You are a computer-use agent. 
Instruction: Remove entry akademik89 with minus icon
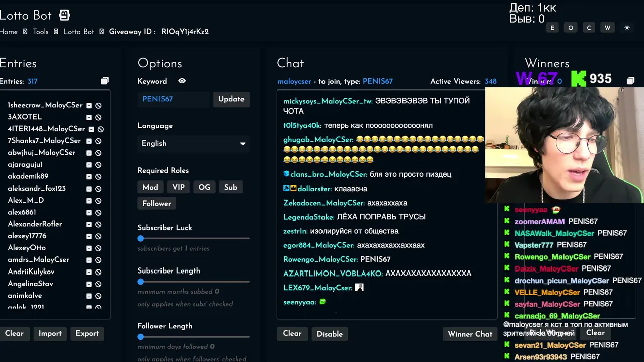tap(89, 177)
